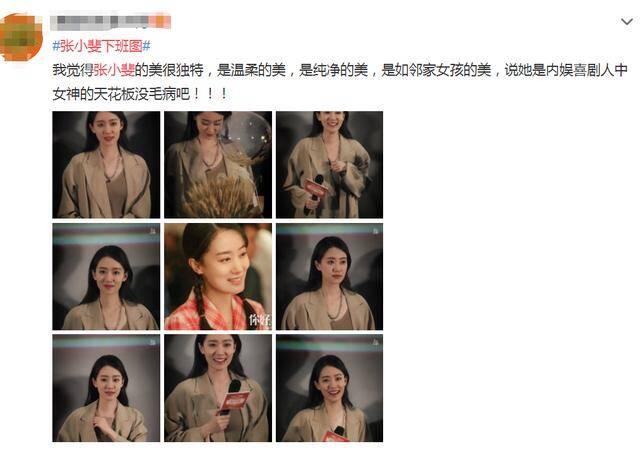Viewport: 640px width, 451px height.
Task: Open the blurred username profile link
Action: coord(111,21)
